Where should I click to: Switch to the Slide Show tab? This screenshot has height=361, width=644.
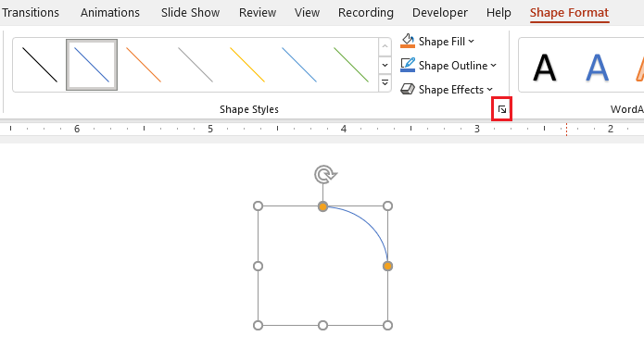point(190,13)
